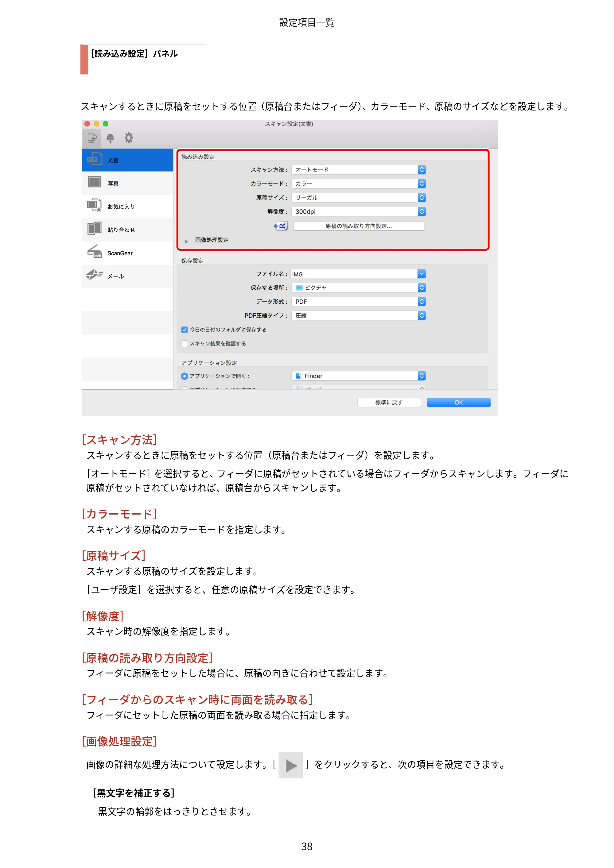Open the 保存する場所 dropdown
Image resolution: width=614 pixels, height=868 pixels.
point(358,288)
